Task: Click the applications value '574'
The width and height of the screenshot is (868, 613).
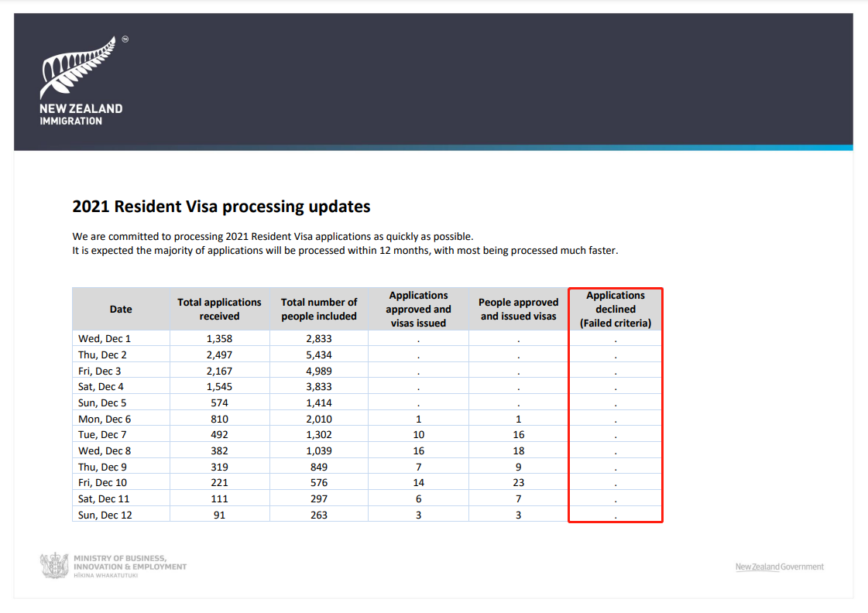Action: pos(219,402)
